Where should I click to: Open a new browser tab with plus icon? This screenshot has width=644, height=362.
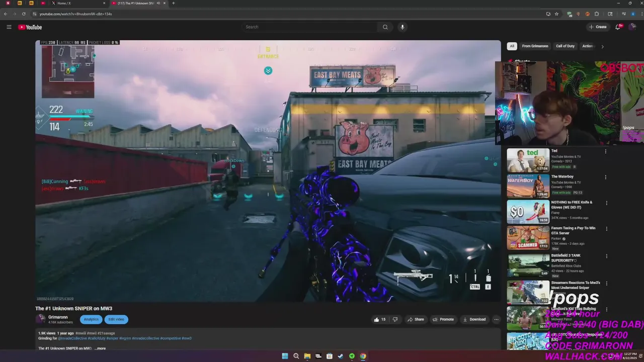[x=173, y=3]
